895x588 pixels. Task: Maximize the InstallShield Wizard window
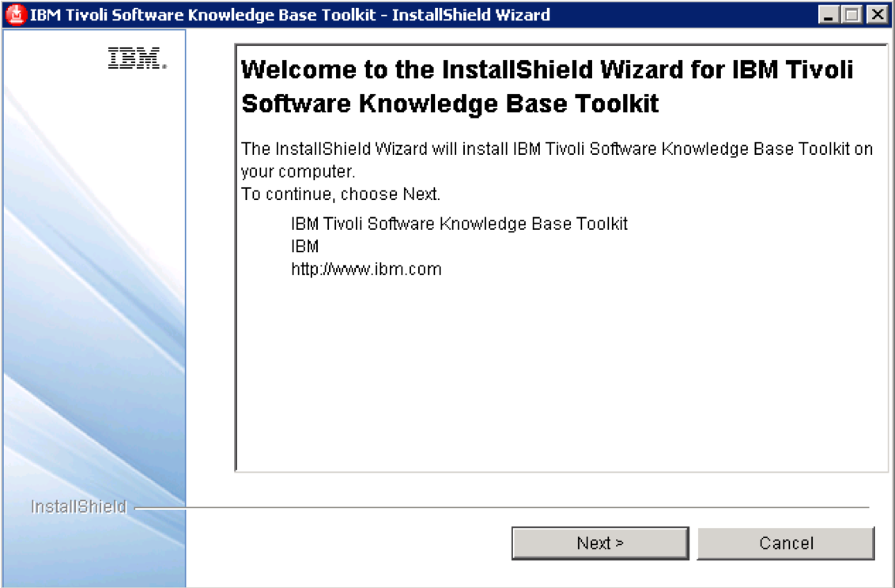click(852, 15)
